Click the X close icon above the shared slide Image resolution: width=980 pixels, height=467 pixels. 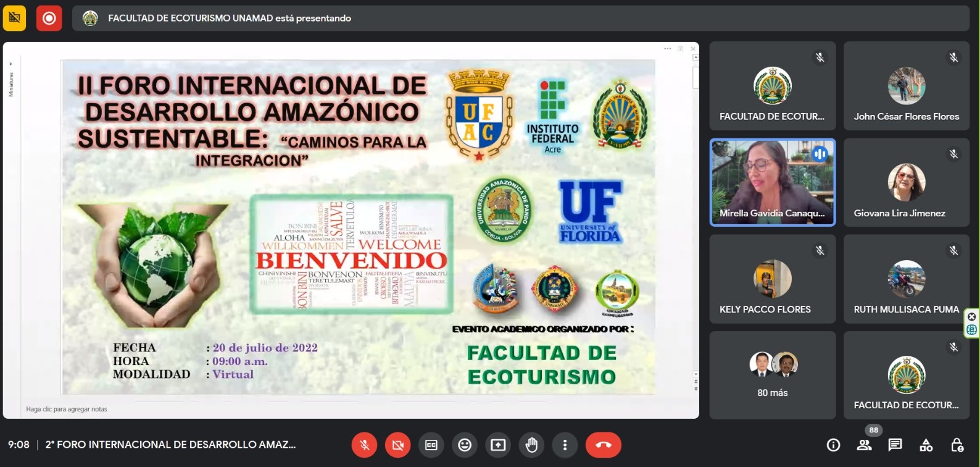[x=693, y=48]
